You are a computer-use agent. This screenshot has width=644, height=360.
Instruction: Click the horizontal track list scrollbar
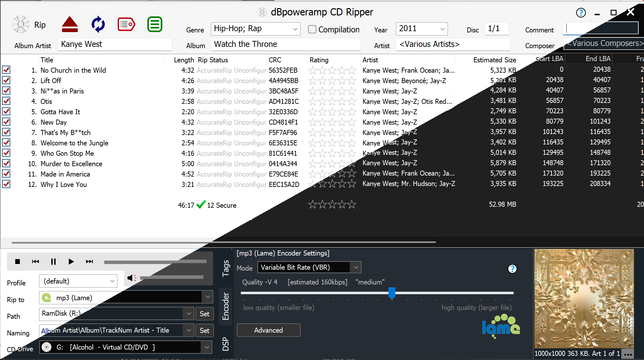tap(224, 242)
